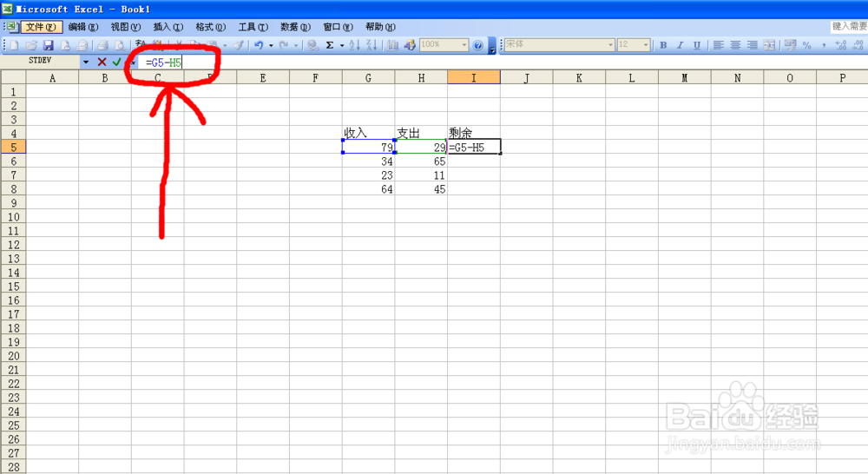Save the workbook with the floppy icon
Screen dimensions: 868x474
point(48,45)
